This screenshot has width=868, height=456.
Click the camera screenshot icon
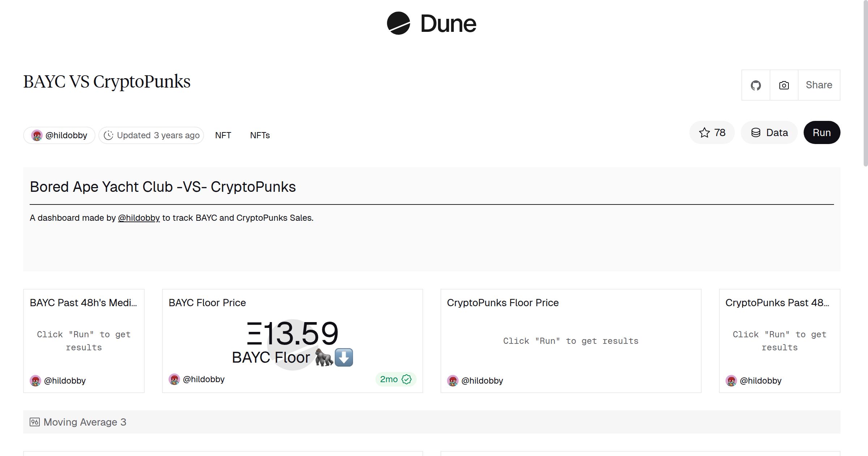[784, 85]
